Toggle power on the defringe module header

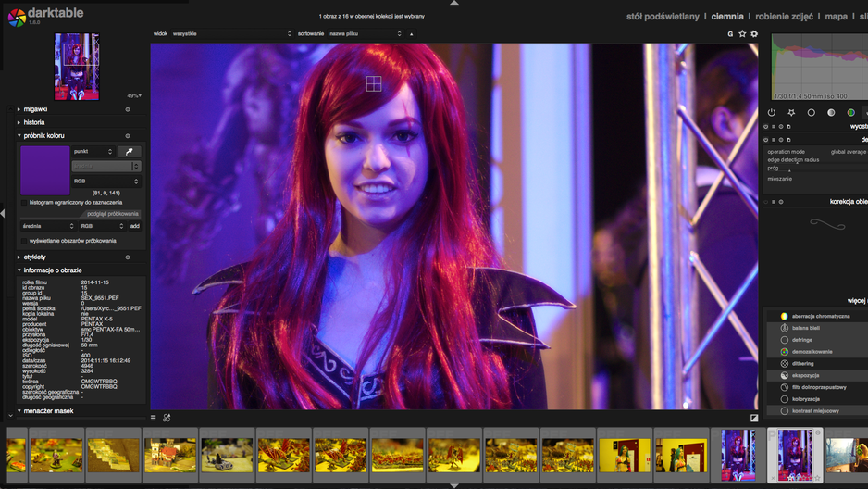pos(766,140)
